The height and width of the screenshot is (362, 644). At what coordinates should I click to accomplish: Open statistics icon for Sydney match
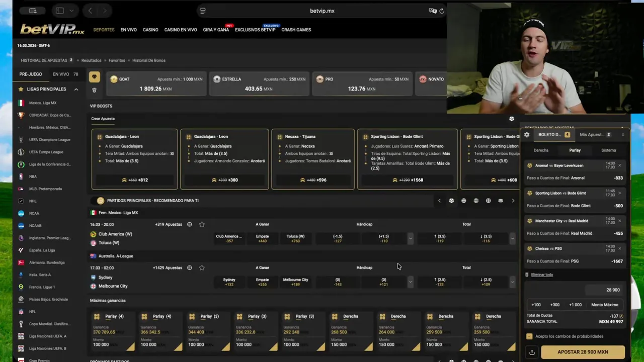(190, 268)
